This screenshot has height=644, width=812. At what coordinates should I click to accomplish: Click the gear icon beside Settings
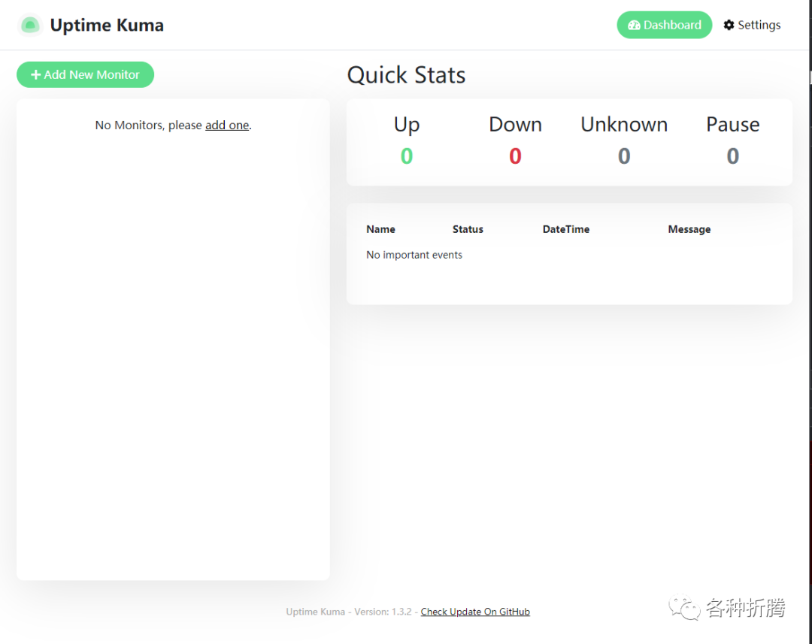click(729, 25)
